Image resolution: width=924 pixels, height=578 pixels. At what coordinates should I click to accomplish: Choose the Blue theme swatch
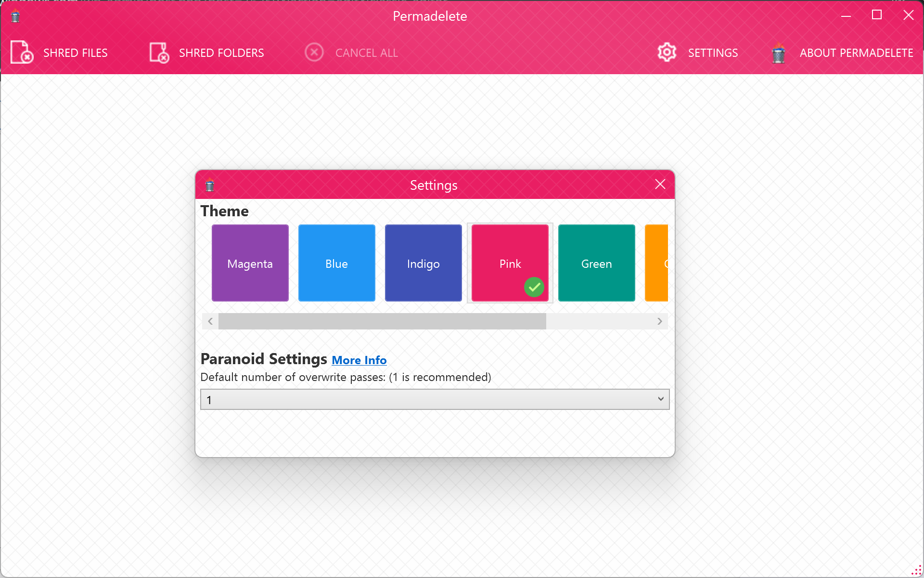coord(337,263)
